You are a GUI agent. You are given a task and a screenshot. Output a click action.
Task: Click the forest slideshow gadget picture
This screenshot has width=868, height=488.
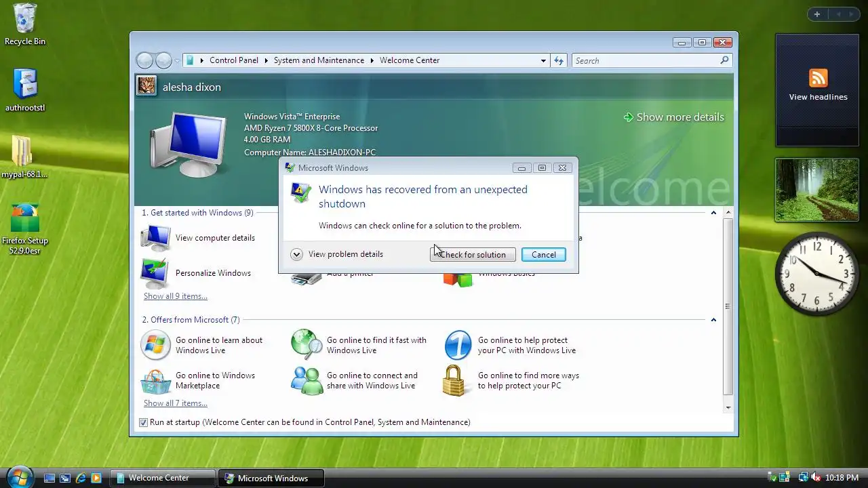817,190
